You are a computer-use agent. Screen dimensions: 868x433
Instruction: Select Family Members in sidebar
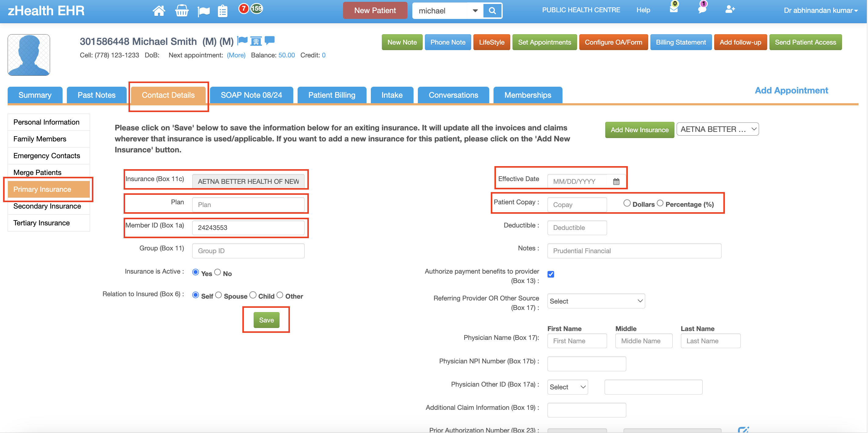point(49,139)
